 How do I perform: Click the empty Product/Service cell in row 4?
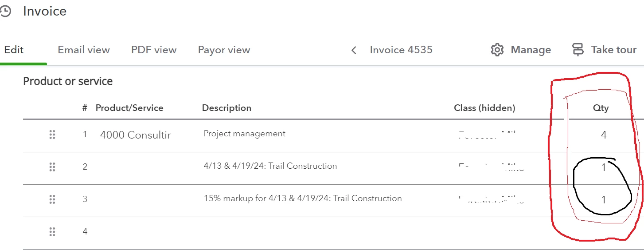pos(136,232)
